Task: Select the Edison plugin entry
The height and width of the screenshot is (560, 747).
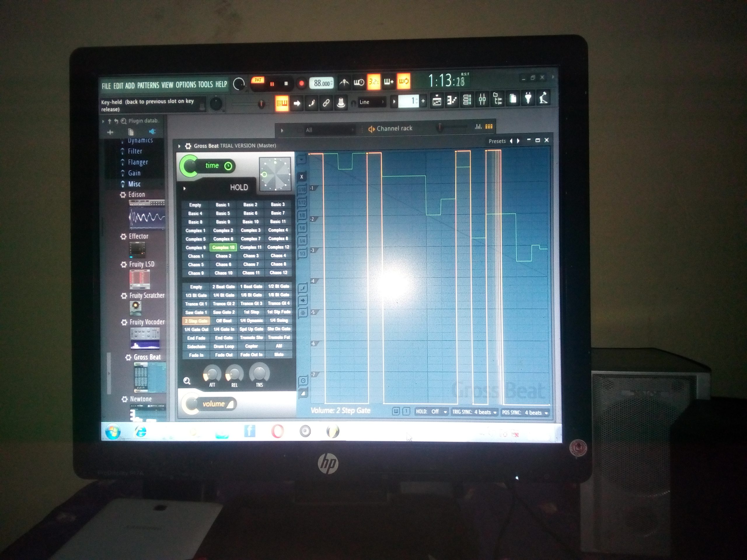Action: point(137,195)
